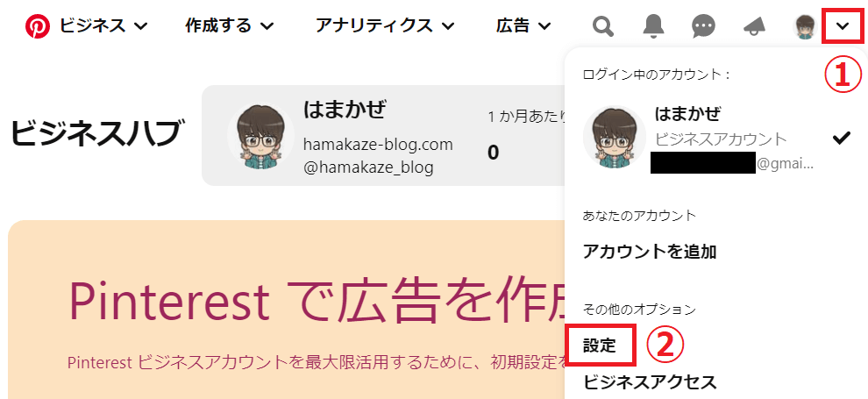The width and height of the screenshot is (868, 399).
Task: Click the はまかぜ avatar in Business Hub card
Action: (x=260, y=136)
